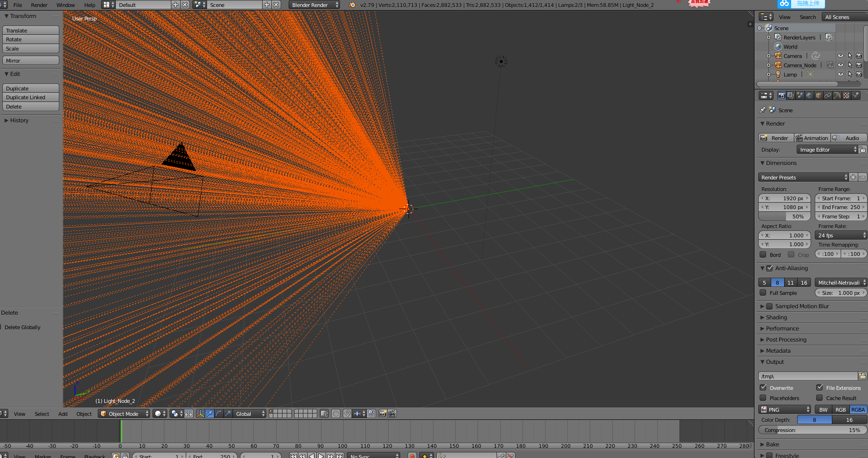
Task: Toggle renderability camera icon for Lamp row
Action: [859, 74]
